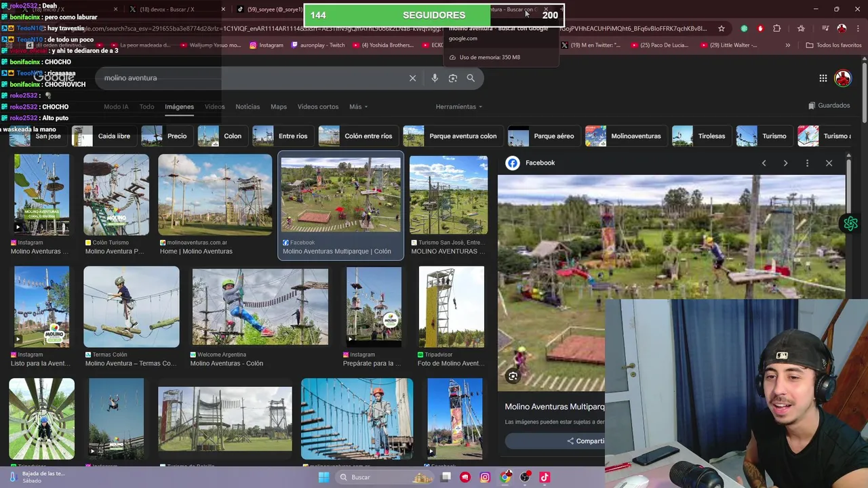Click the green extension icon in toolbar
The height and width of the screenshot is (488, 868).
point(745,28)
